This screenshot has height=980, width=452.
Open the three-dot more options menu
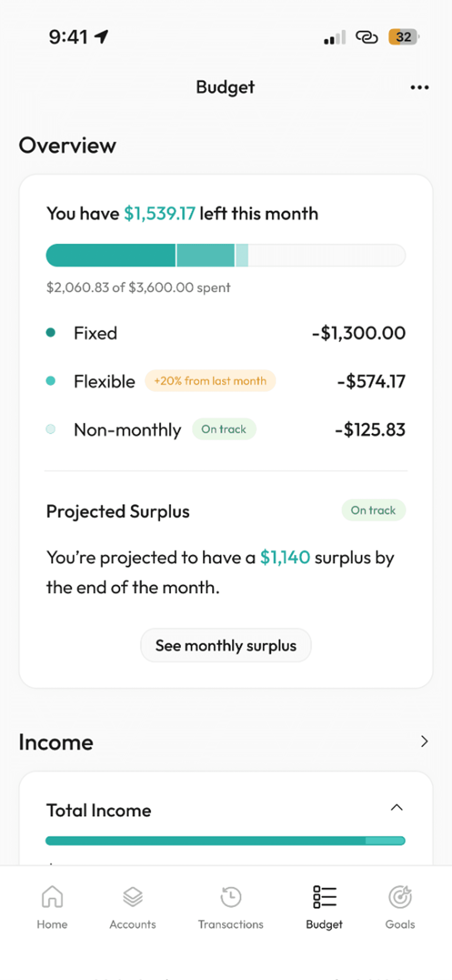tap(419, 88)
